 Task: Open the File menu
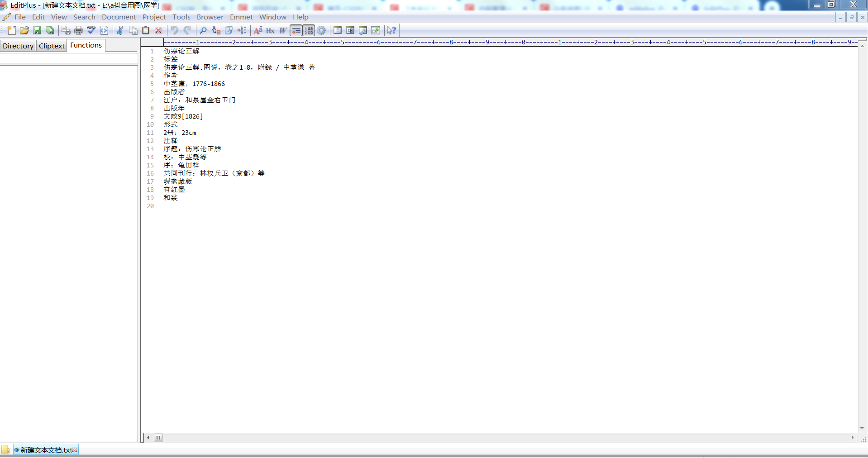coord(20,17)
